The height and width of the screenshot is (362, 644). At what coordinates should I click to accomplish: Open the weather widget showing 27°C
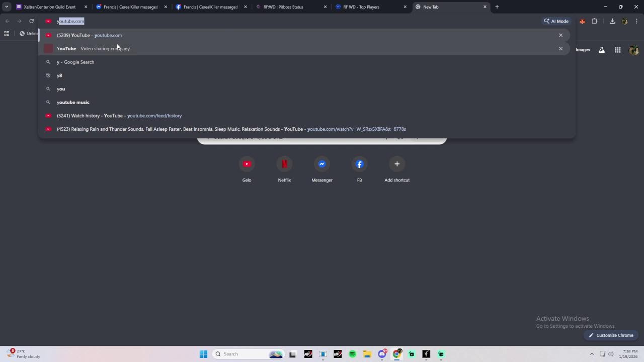pos(23,354)
